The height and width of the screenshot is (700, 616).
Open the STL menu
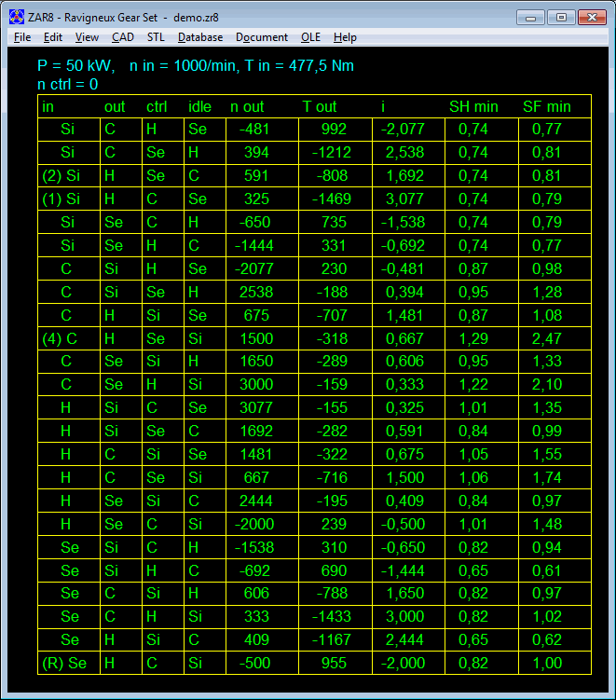tap(156, 37)
